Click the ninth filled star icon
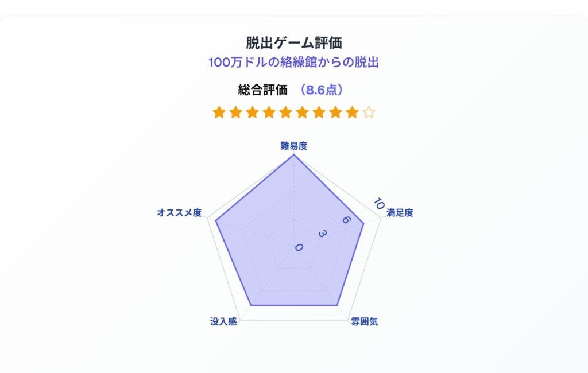Viewport: 588px width, 373px height. pos(352,112)
